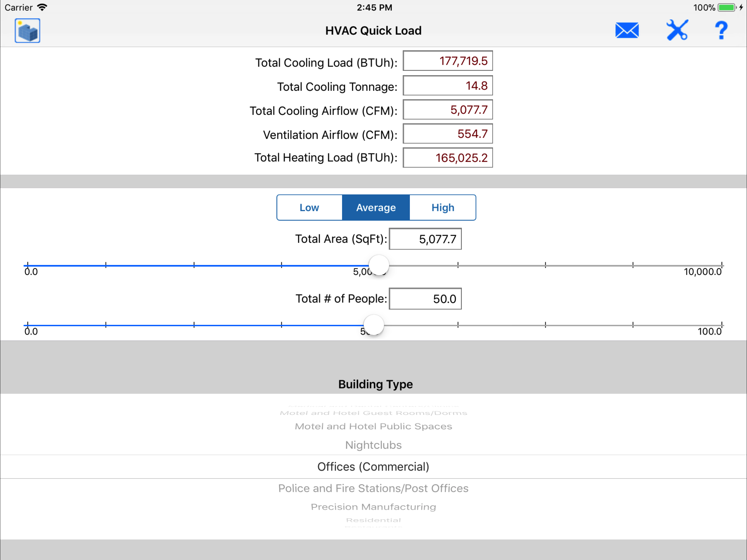The width and height of the screenshot is (747, 560).
Task: Open the tools settings wrench icon
Action: (677, 31)
